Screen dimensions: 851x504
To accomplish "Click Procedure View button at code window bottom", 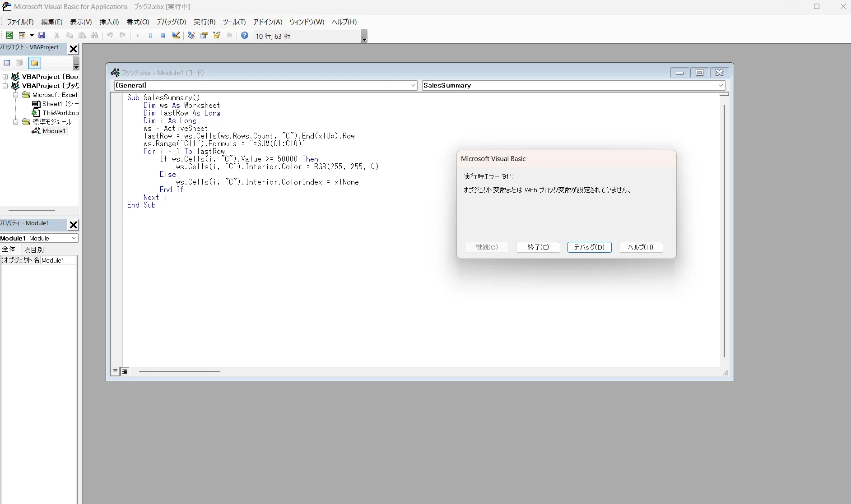I will coord(115,371).
